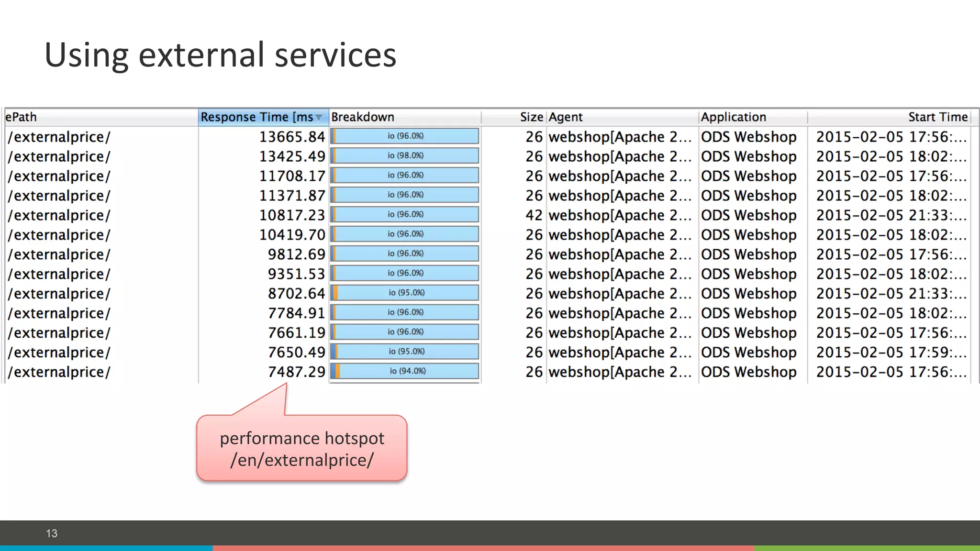Select response time value 11708.17
The width and height of the screenshot is (980, 551).
292,176
